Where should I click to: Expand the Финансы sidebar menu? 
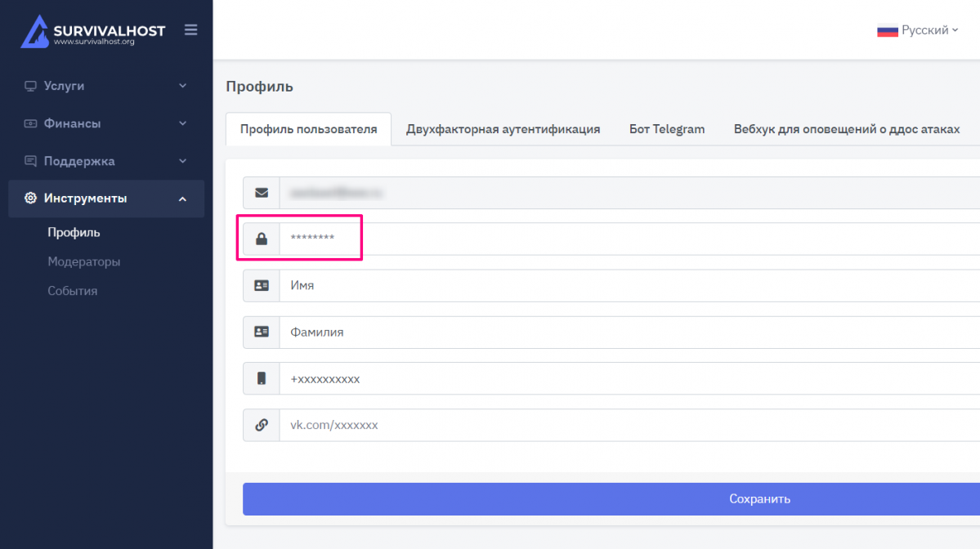pyautogui.click(x=105, y=123)
